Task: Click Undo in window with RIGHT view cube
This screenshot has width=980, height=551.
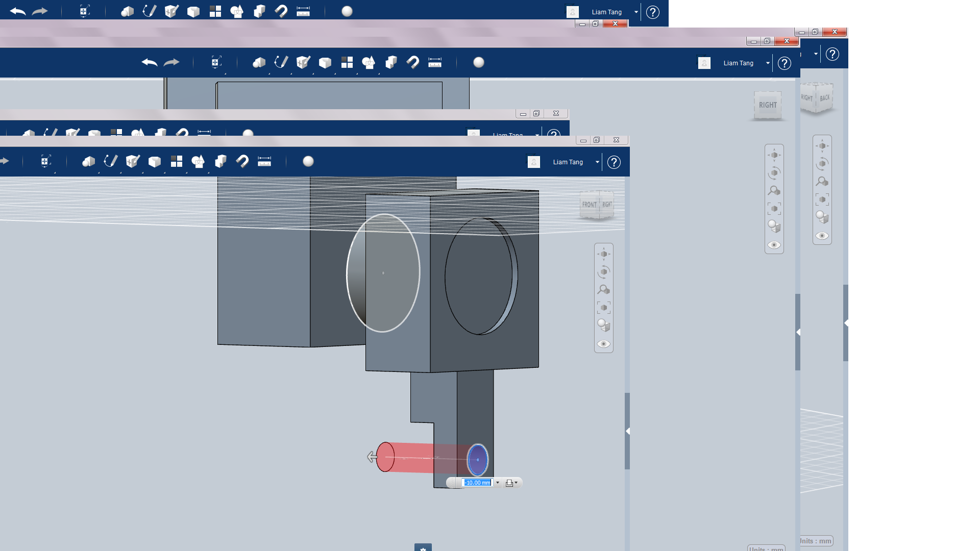Action: pos(149,62)
